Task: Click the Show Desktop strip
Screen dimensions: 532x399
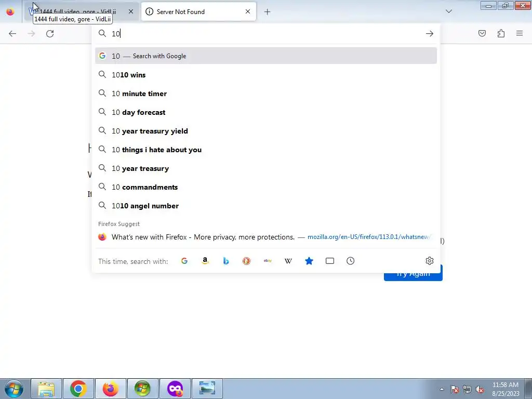Action: click(x=528, y=389)
